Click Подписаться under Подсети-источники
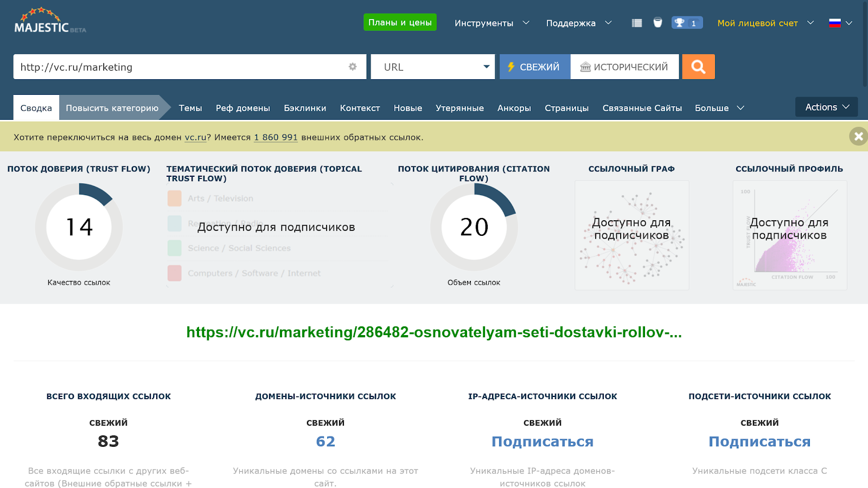Viewport: 868px width, 488px height. coord(759,441)
